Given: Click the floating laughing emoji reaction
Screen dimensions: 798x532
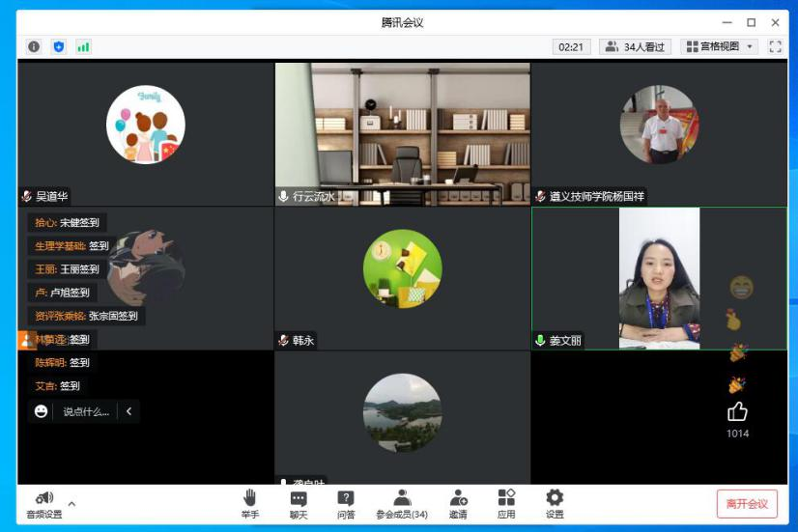Looking at the screenshot, I should [x=742, y=288].
